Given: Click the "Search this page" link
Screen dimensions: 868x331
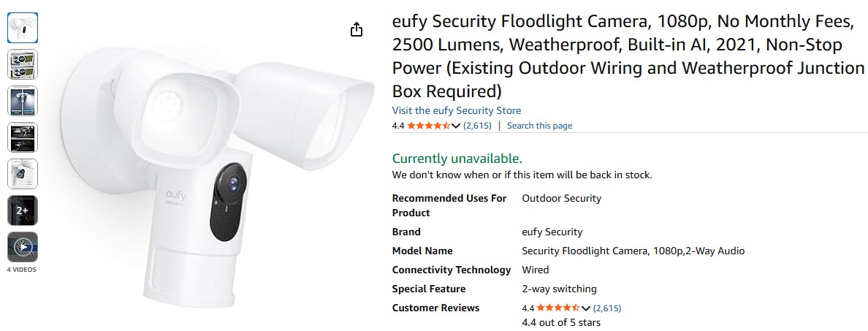Looking at the screenshot, I should (539, 126).
